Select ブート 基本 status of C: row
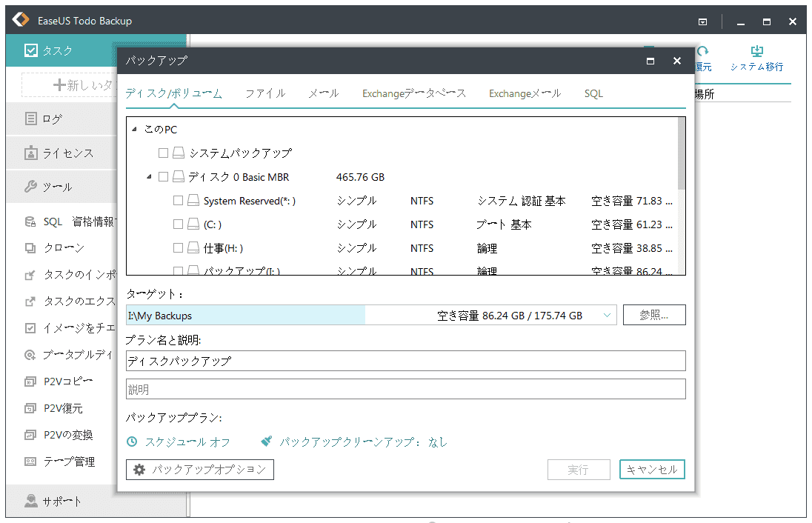The width and height of the screenshot is (812, 523). tap(503, 224)
